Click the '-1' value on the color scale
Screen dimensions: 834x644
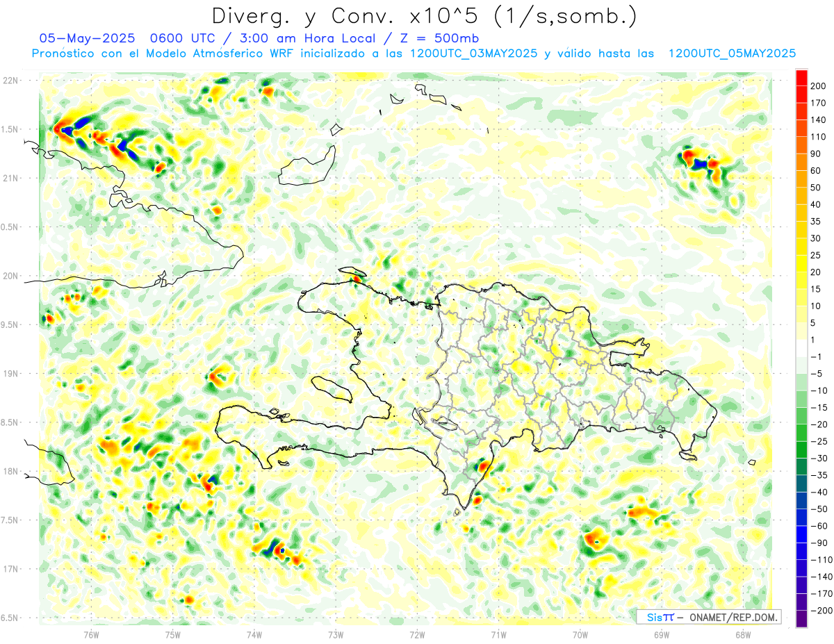tap(816, 356)
